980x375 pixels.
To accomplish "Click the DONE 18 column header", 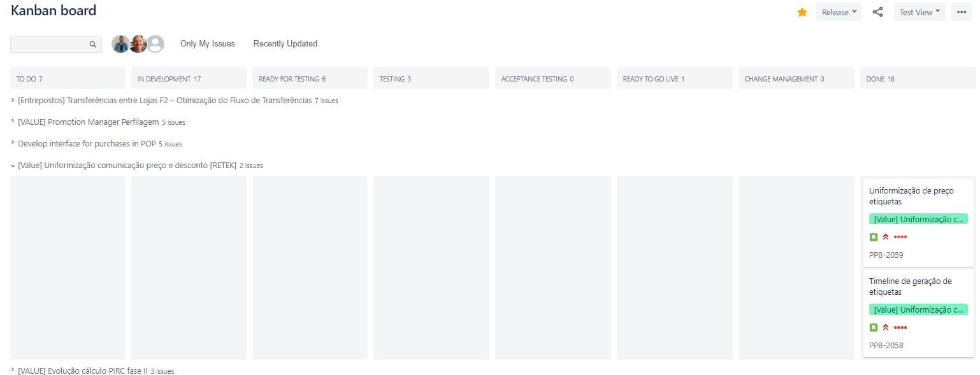I will (918, 78).
